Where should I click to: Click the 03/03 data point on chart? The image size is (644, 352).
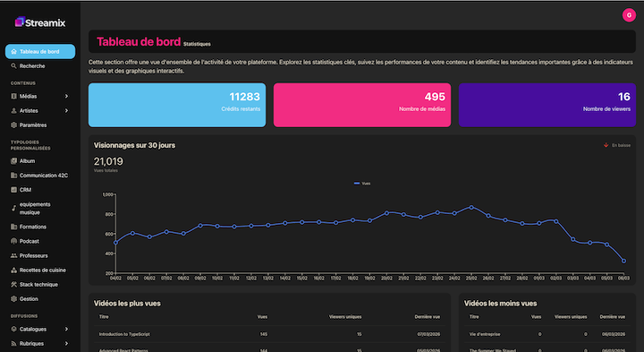click(x=573, y=239)
